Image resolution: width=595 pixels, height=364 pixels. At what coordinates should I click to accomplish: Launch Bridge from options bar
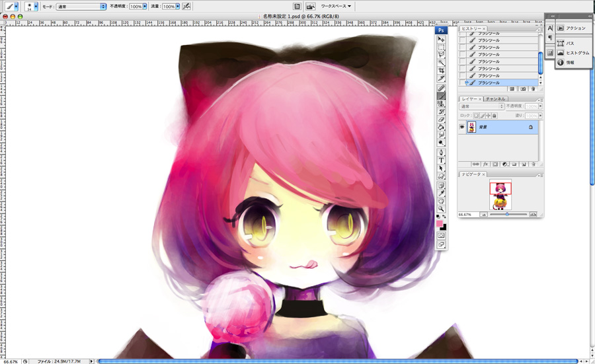(311, 6)
